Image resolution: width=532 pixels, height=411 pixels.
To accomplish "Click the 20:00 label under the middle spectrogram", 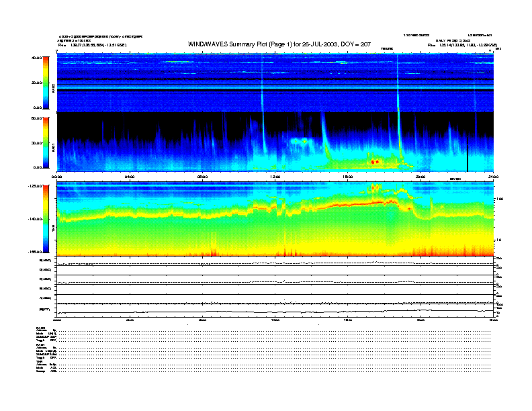I will click(420, 177).
